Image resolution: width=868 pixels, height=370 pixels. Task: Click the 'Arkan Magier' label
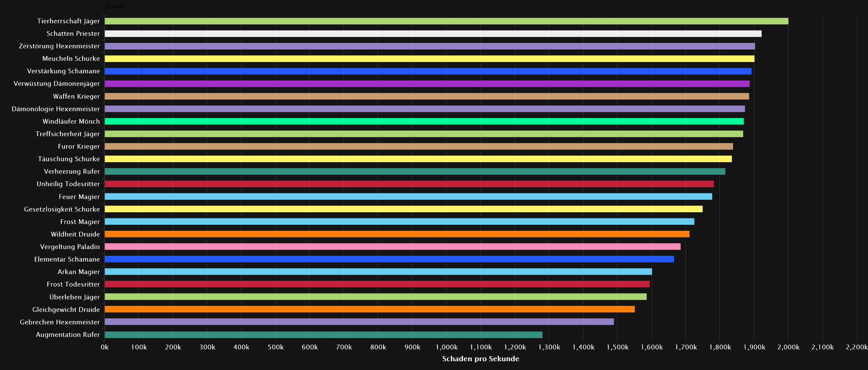pos(79,272)
